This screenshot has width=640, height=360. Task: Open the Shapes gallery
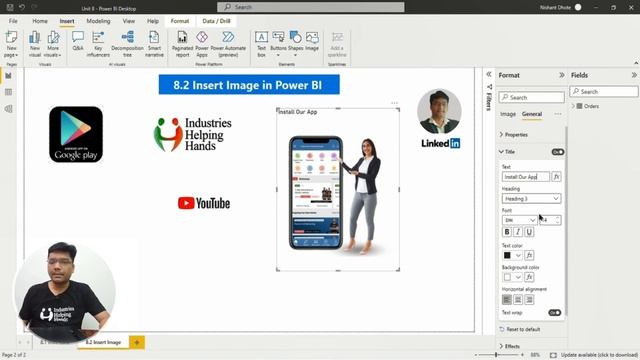[296, 44]
